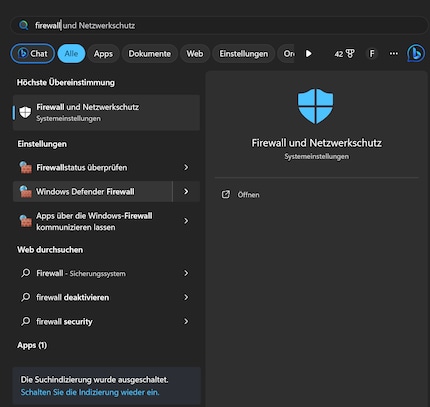Switch to the Dokumente filter tab

[150, 54]
